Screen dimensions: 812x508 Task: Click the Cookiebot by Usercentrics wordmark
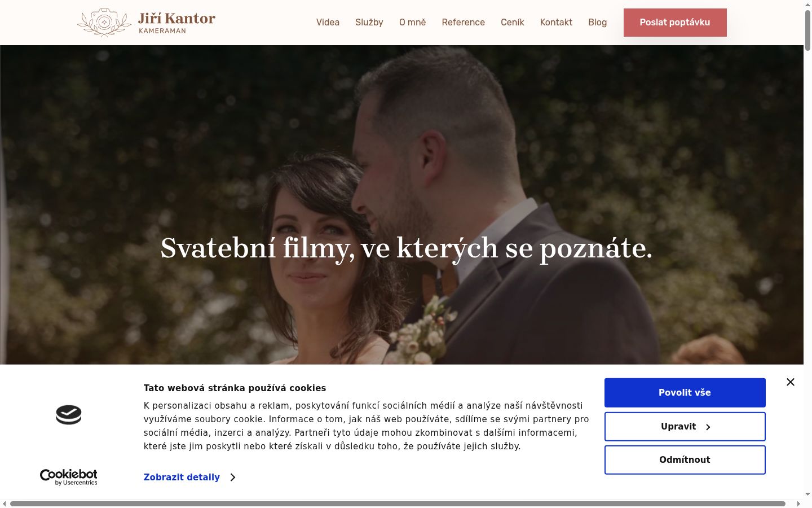click(x=69, y=477)
